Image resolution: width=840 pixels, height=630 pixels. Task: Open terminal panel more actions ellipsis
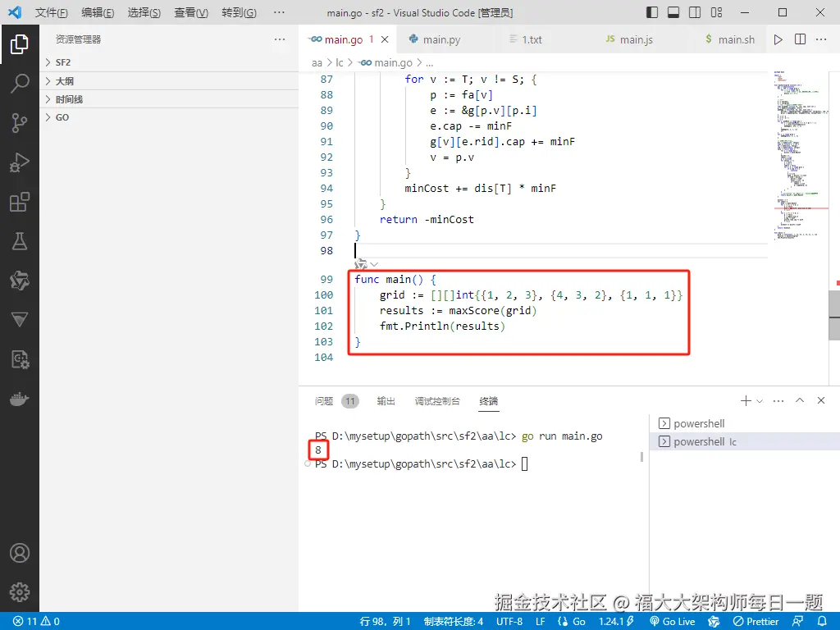pos(778,400)
